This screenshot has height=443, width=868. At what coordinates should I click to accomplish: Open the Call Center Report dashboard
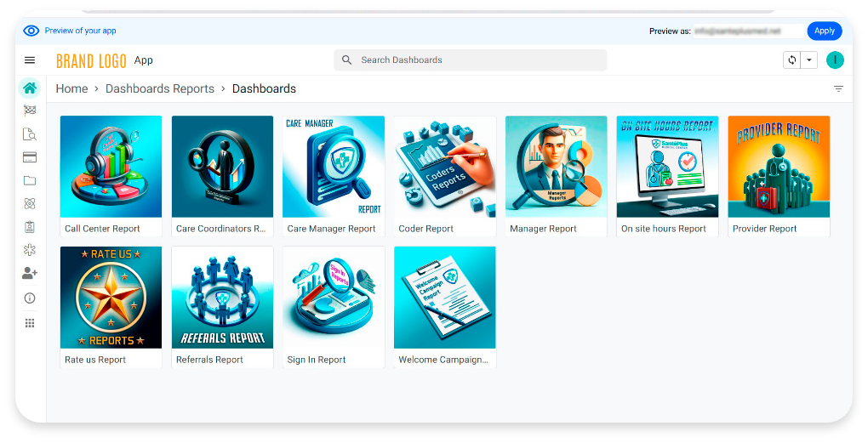[x=111, y=176]
